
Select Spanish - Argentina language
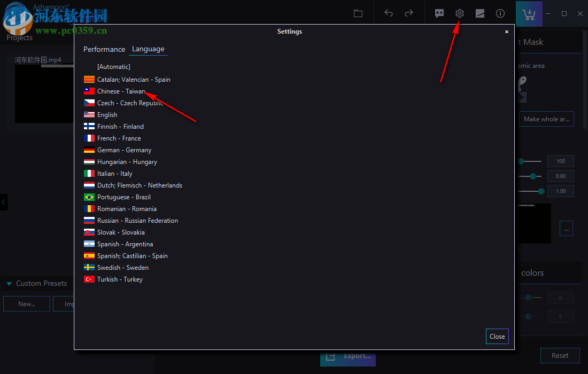(x=119, y=244)
